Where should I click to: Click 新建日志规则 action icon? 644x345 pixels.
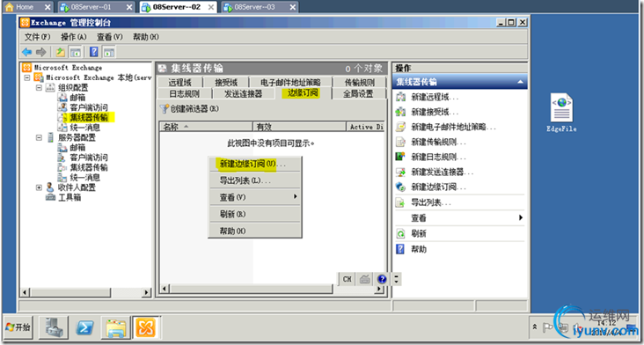(x=400, y=157)
